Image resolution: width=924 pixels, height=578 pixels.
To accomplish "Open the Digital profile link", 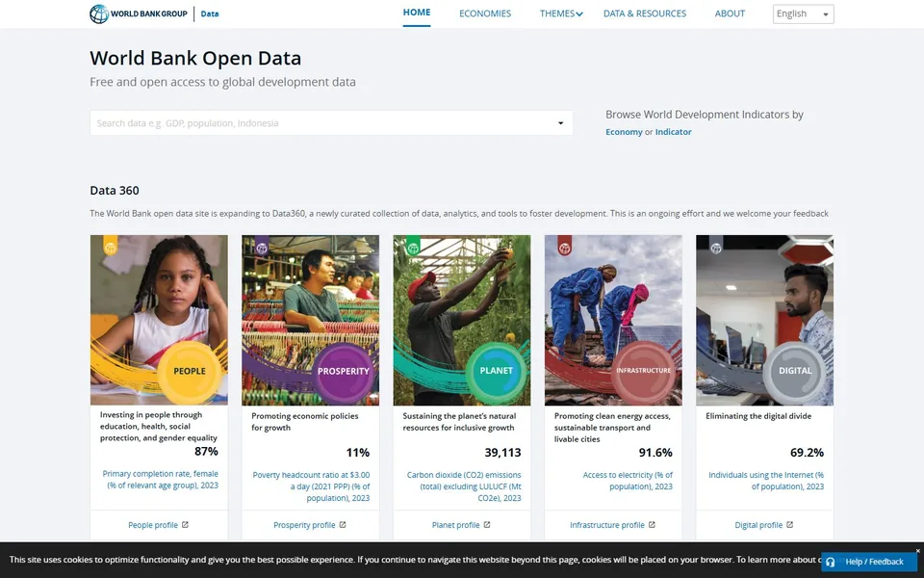I will tap(758, 525).
